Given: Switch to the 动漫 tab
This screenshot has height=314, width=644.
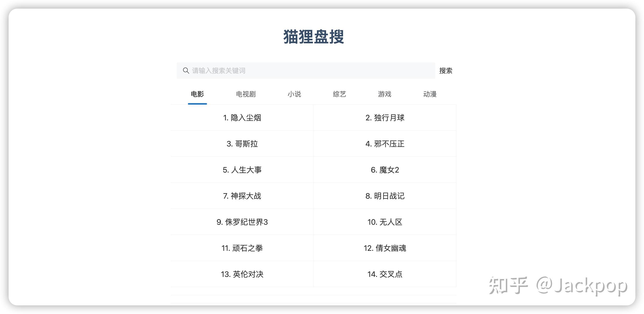Looking at the screenshot, I should (x=430, y=94).
